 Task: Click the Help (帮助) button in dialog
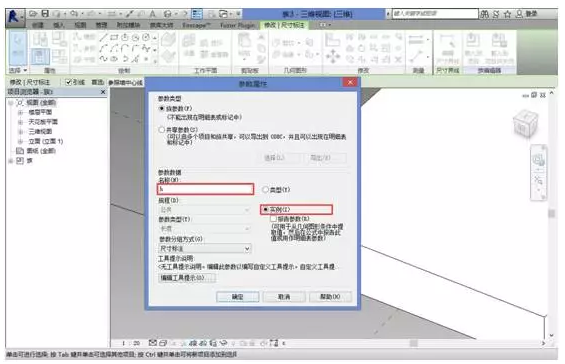click(330, 297)
